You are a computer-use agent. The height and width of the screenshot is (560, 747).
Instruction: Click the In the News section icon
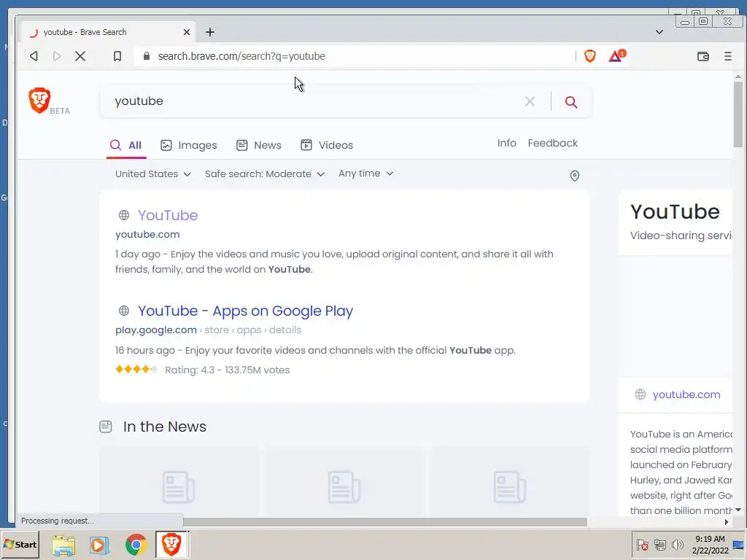point(106,427)
